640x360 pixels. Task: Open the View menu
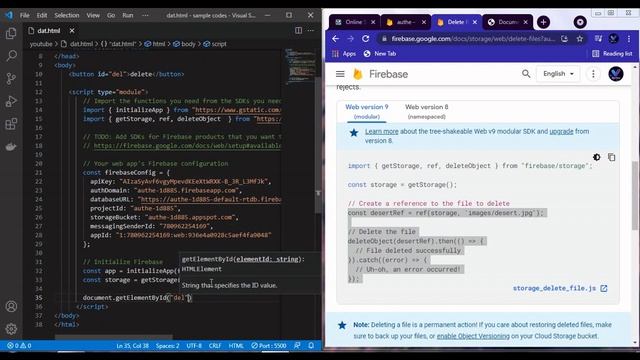(93, 15)
